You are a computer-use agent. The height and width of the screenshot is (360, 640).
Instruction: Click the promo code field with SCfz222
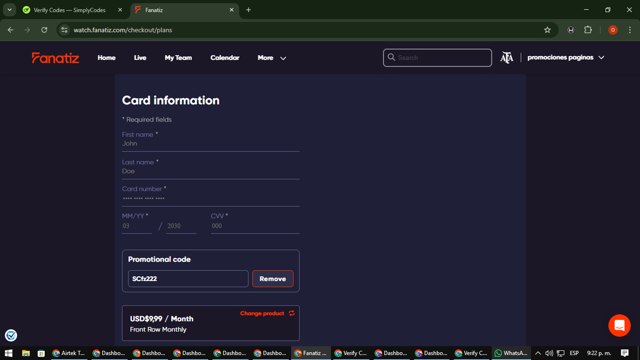point(188,279)
